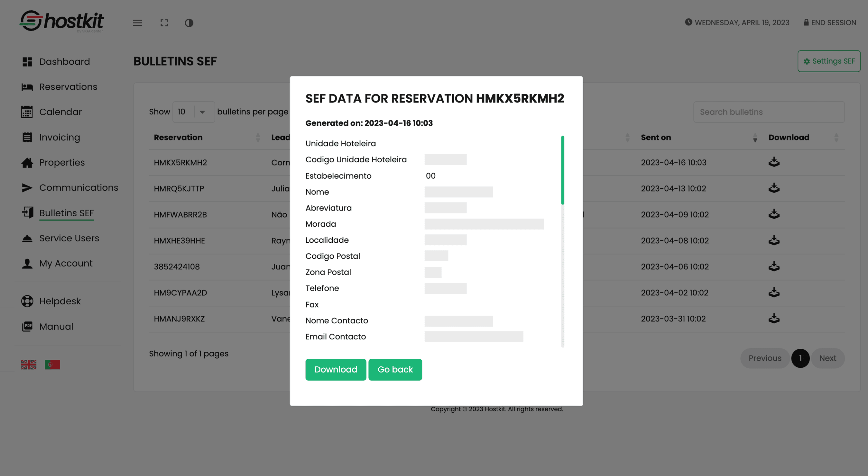Open the hamburger navigation menu

137,23
